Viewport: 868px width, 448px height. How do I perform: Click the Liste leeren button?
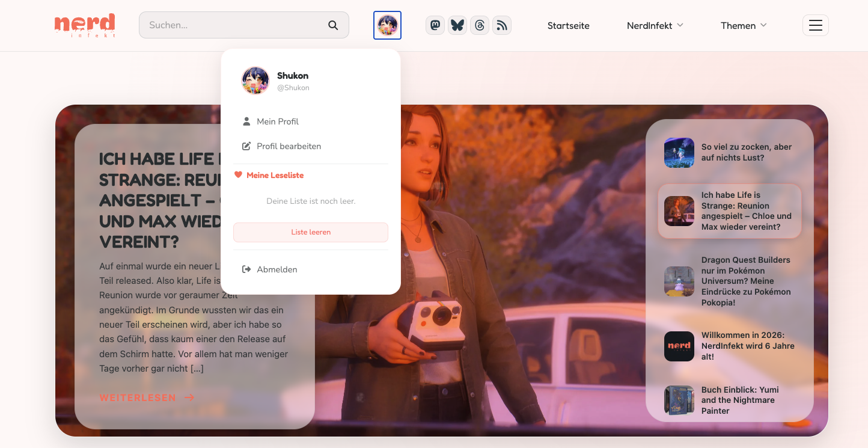311,232
